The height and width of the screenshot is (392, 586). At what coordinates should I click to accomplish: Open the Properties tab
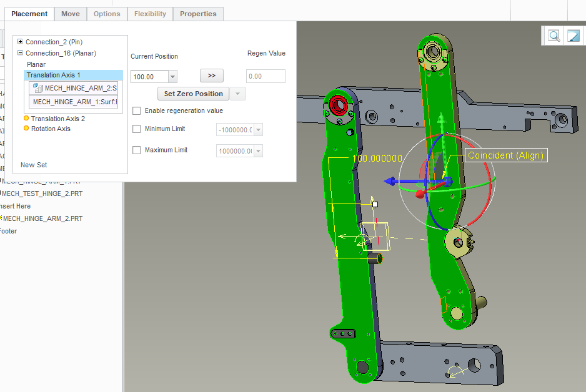click(198, 14)
